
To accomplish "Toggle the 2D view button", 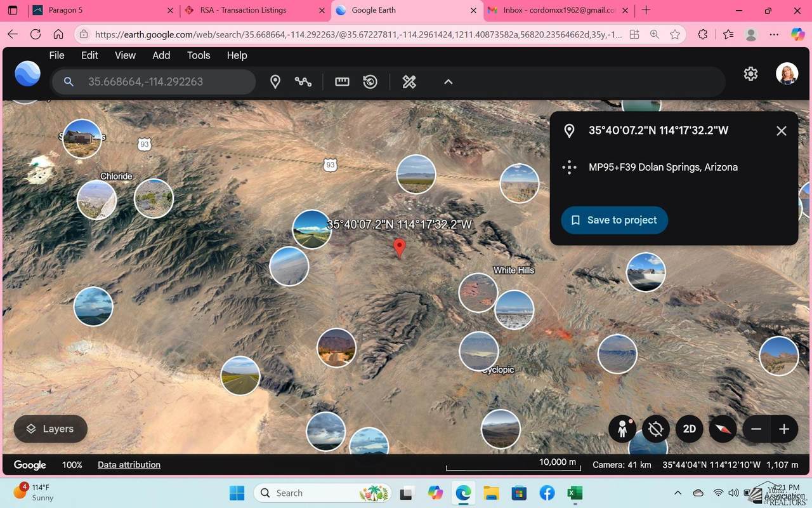I will [690, 429].
